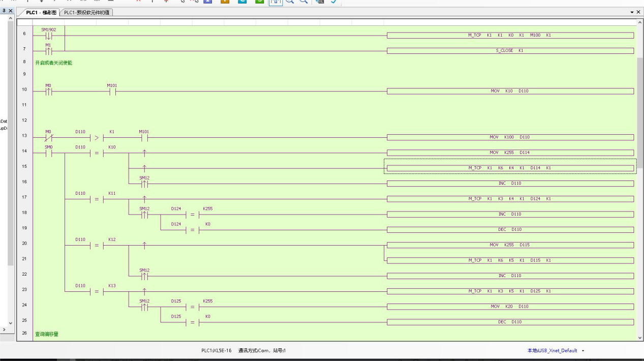Switch to the PLC1 - 梯形图 tab
This screenshot has width=644, height=361.
click(x=41, y=13)
